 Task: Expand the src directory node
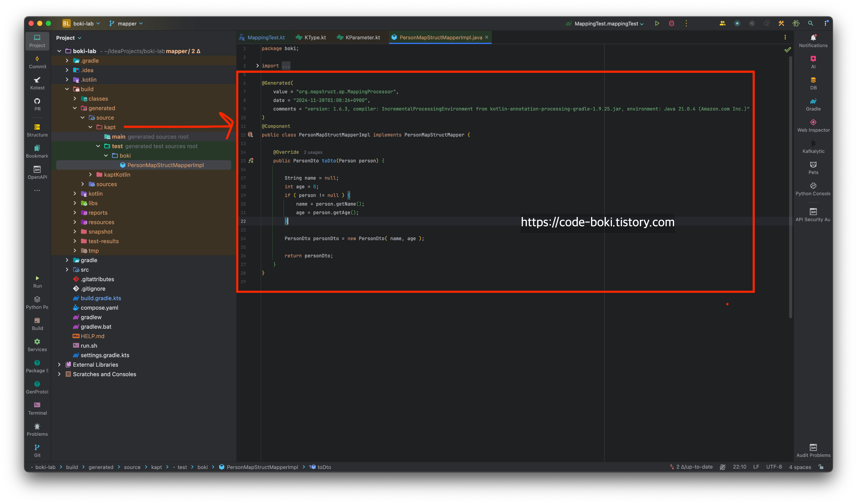tap(67, 270)
